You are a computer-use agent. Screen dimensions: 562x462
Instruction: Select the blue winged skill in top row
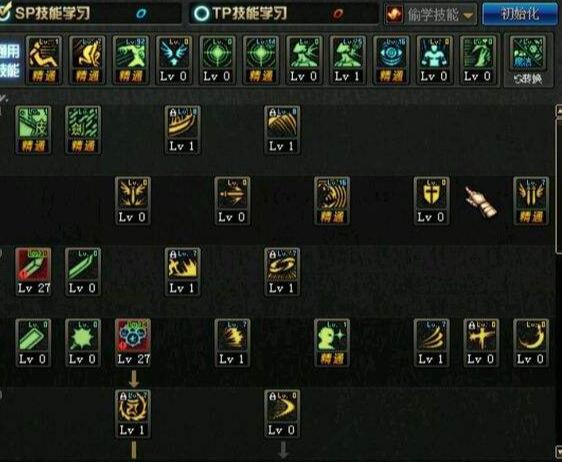[x=174, y=60]
